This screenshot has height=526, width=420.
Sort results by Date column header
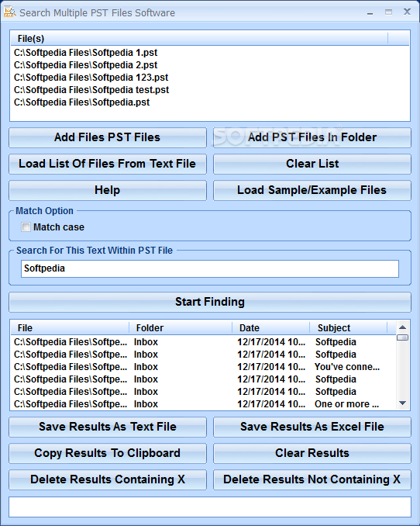271,327
